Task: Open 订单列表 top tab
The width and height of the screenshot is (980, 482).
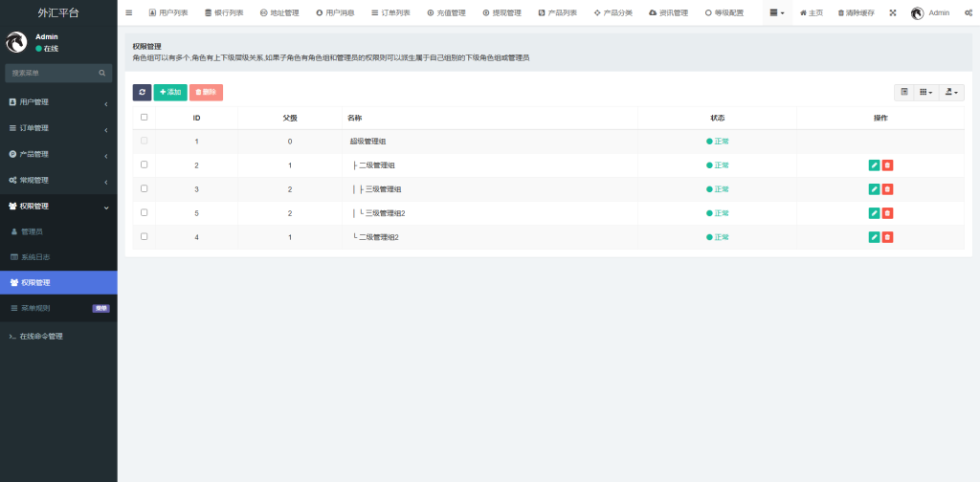Action: (x=390, y=12)
